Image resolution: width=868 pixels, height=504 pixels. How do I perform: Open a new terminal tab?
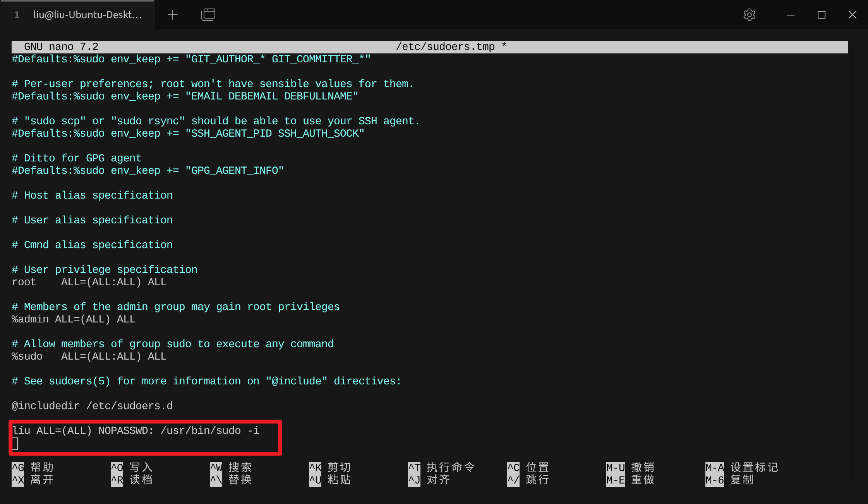coord(173,15)
